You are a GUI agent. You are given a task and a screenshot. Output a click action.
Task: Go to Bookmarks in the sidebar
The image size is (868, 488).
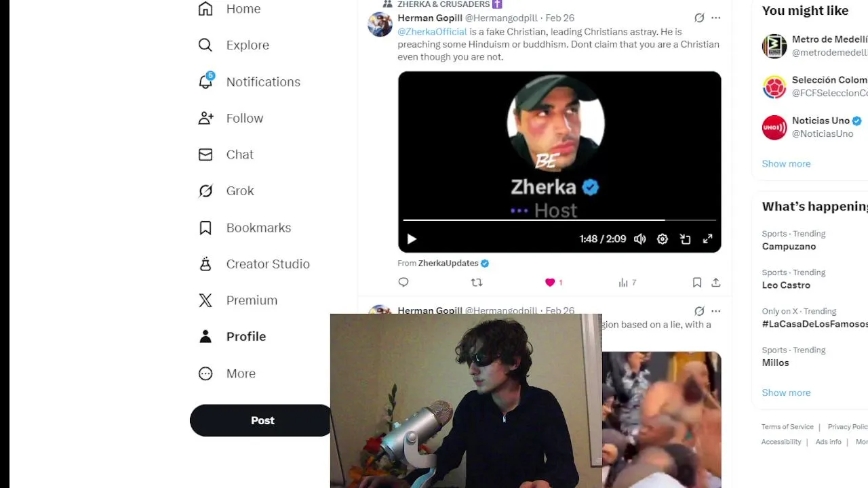[x=245, y=228]
